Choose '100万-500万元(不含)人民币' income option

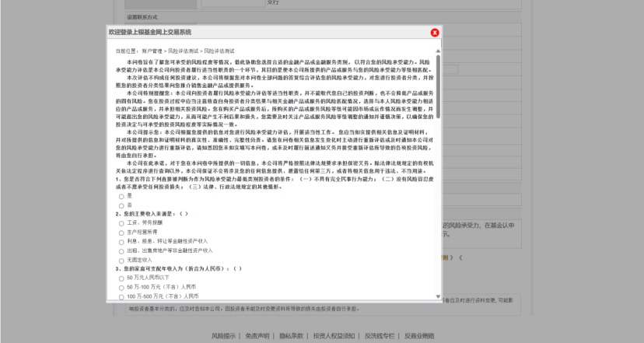[121, 296]
